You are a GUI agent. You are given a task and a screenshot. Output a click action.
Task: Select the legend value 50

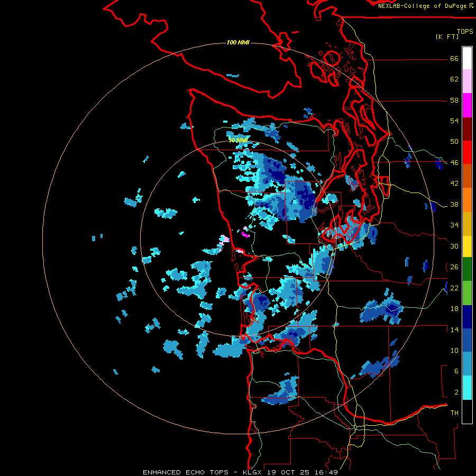pyautogui.click(x=454, y=142)
